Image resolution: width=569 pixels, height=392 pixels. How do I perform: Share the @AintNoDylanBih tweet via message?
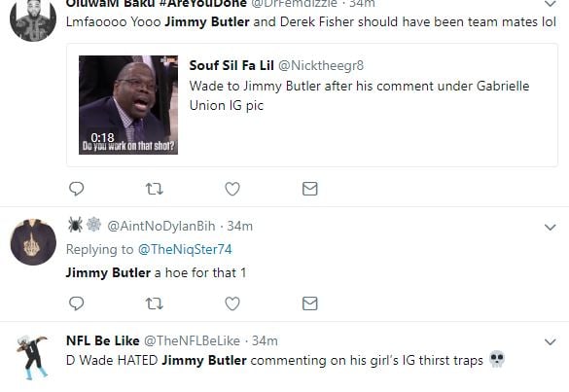(x=310, y=303)
